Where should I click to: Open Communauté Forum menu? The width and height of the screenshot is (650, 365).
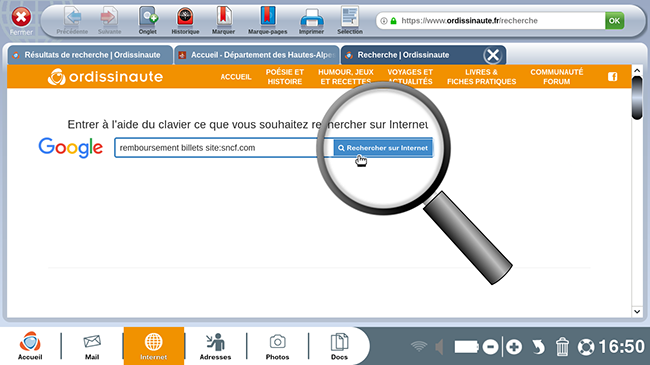557,77
